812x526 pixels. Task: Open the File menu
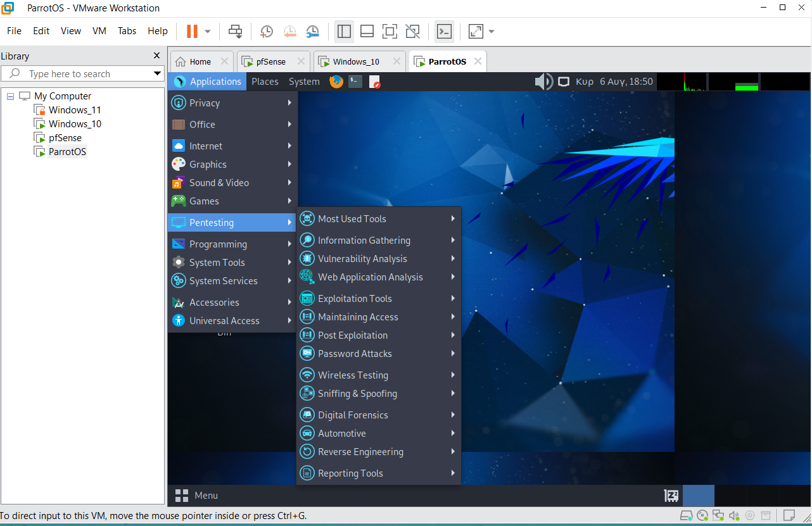(14, 31)
